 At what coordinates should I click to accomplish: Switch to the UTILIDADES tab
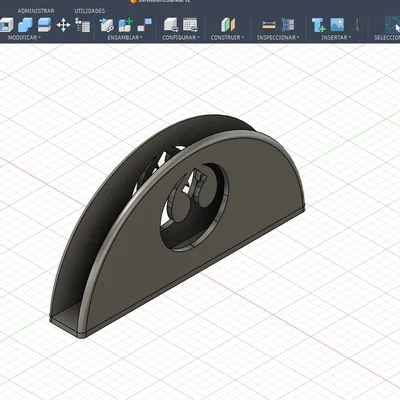[x=90, y=11]
